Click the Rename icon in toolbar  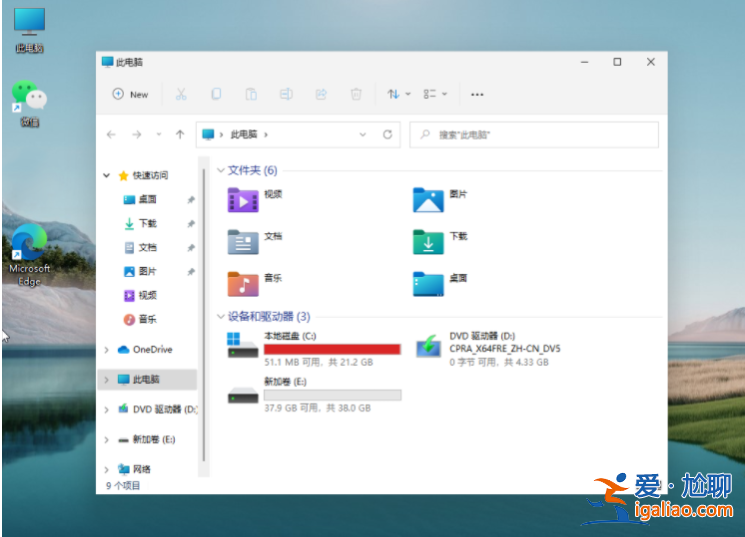click(x=286, y=94)
